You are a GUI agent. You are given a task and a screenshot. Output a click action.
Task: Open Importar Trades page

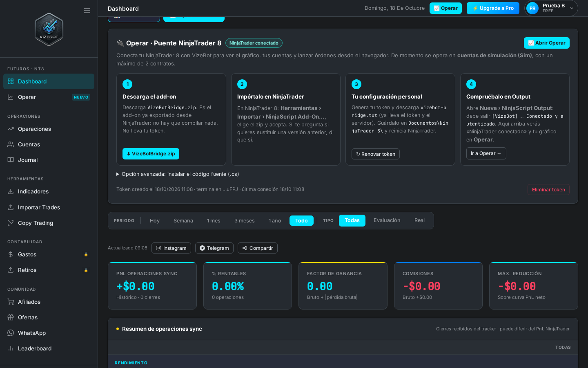[x=49, y=207]
